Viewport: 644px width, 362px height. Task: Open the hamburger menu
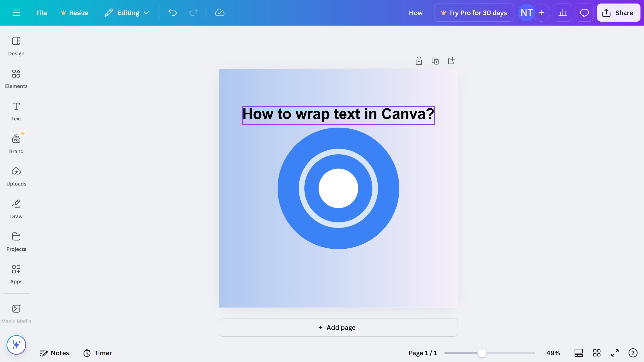pyautogui.click(x=16, y=13)
